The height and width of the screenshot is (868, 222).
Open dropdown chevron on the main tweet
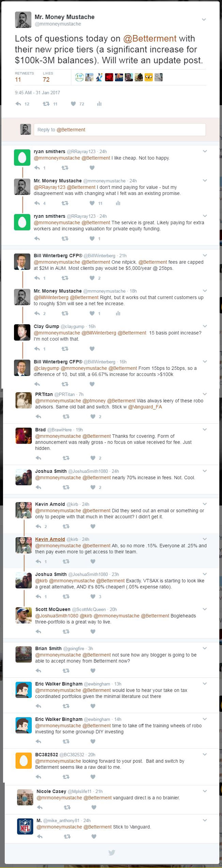pos(204,19)
